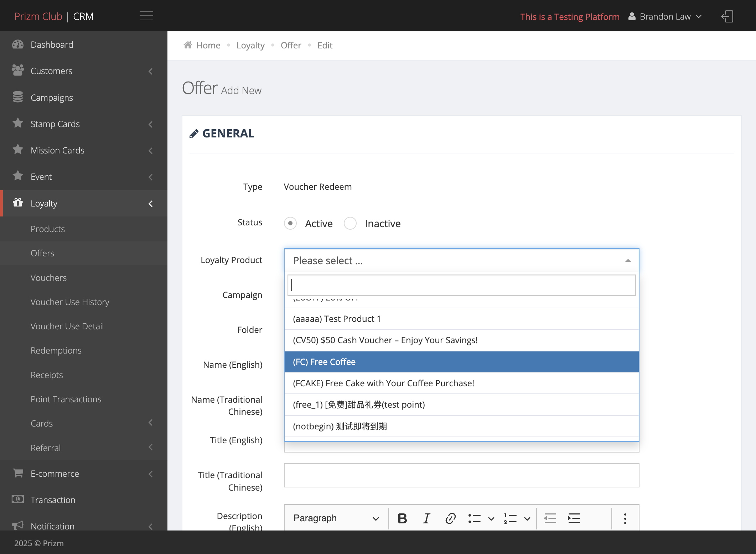Click the Prizm Club CRM logo

click(54, 16)
